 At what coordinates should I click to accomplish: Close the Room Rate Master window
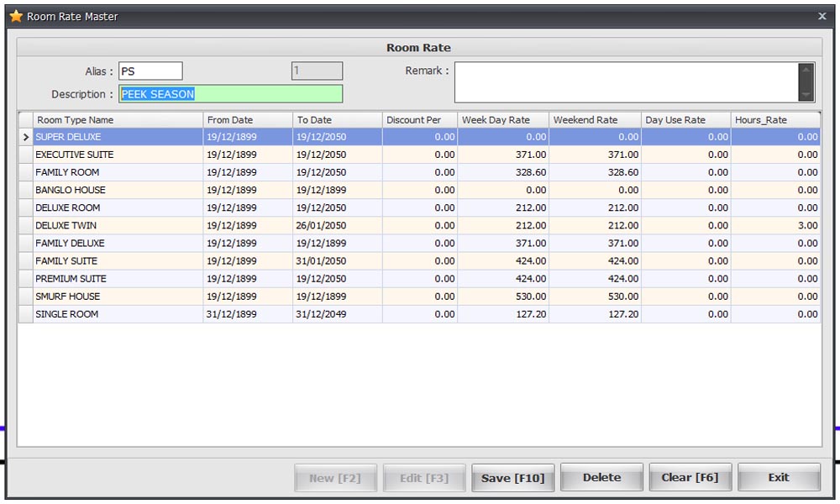click(822, 16)
